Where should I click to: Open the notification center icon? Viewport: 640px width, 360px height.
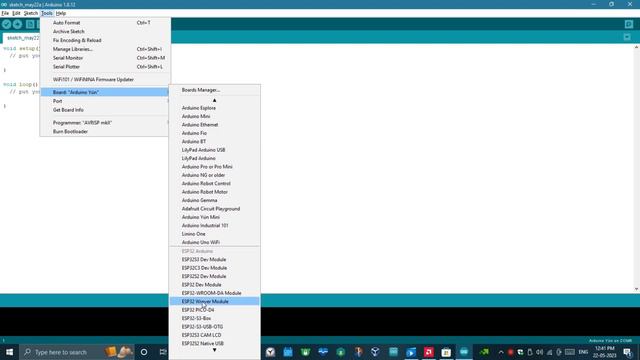(x=628, y=352)
